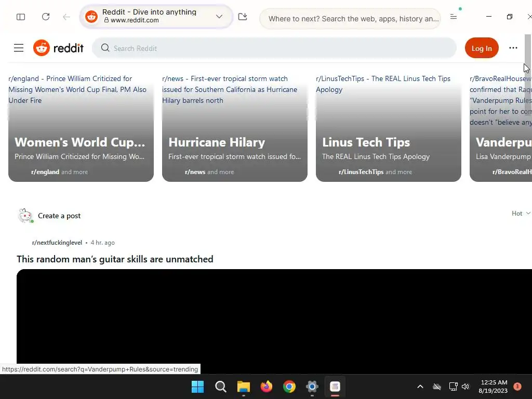Expand the Hot sort dropdown
This screenshot has height=399, width=532.
coord(521,214)
